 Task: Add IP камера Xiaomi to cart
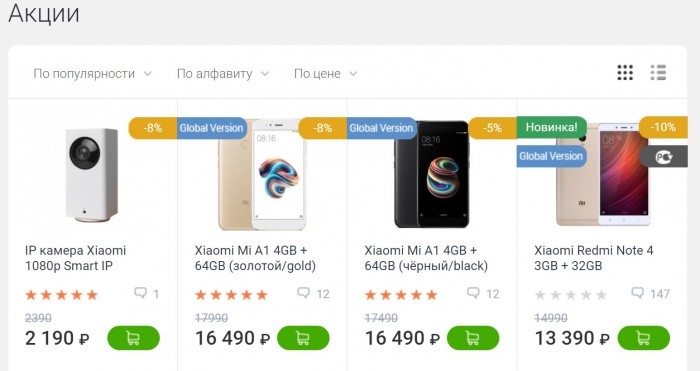point(133,338)
